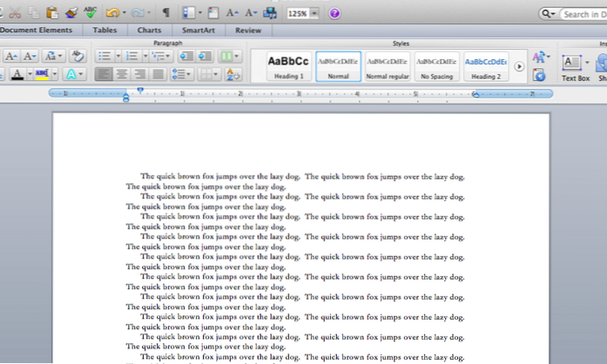
Task: Click the Clear Formatting eraser icon
Action: pyautogui.click(x=78, y=57)
